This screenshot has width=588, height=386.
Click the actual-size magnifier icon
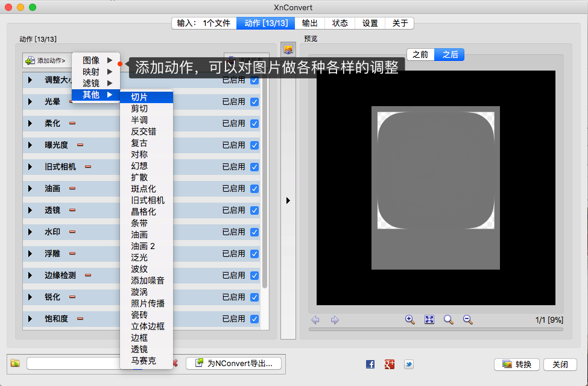click(x=448, y=320)
